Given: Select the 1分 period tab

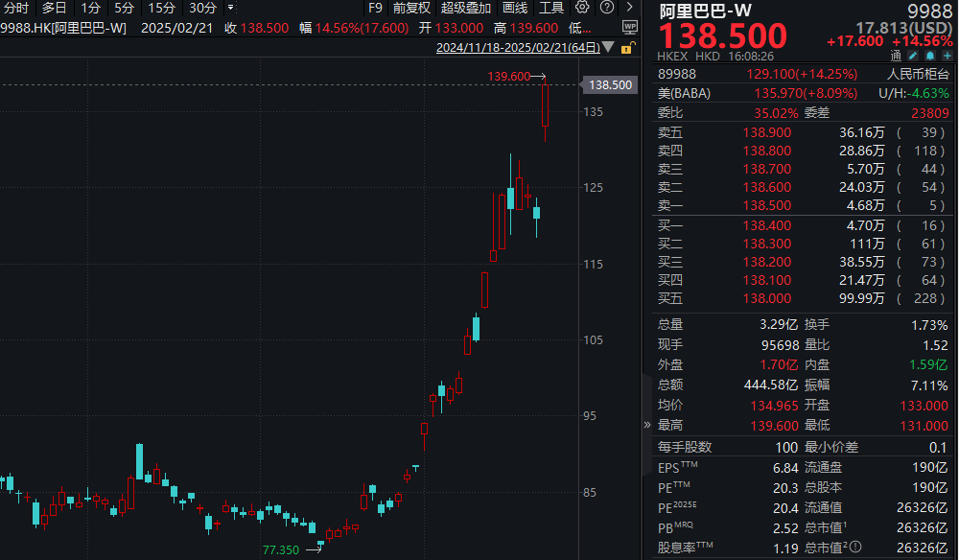Looking at the screenshot, I should (91, 8).
